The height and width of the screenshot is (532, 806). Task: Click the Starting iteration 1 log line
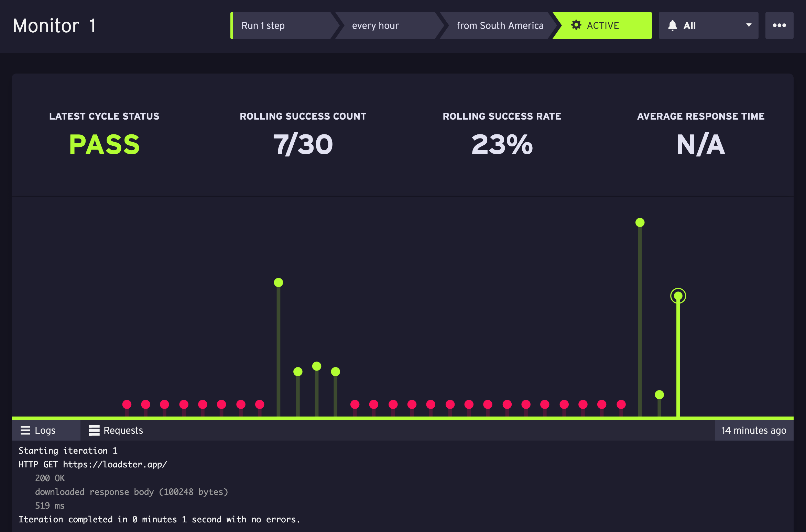click(68, 451)
